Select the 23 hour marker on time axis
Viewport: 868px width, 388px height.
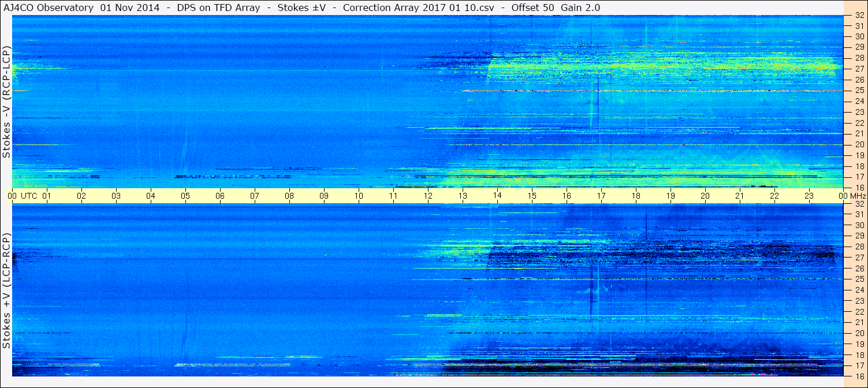click(809, 196)
